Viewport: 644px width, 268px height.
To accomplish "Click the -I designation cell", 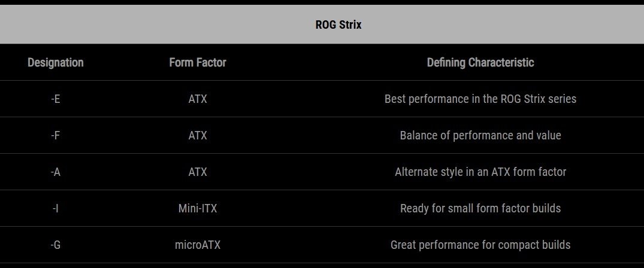I will pyautogui.click(x=56, y=209).
